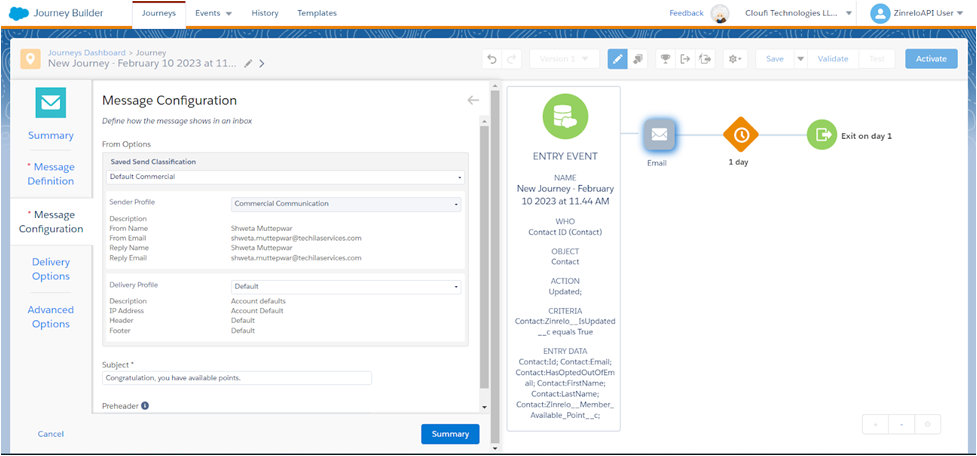
Task: Open the Delivery Options step
Action: [x=50, y=269]
